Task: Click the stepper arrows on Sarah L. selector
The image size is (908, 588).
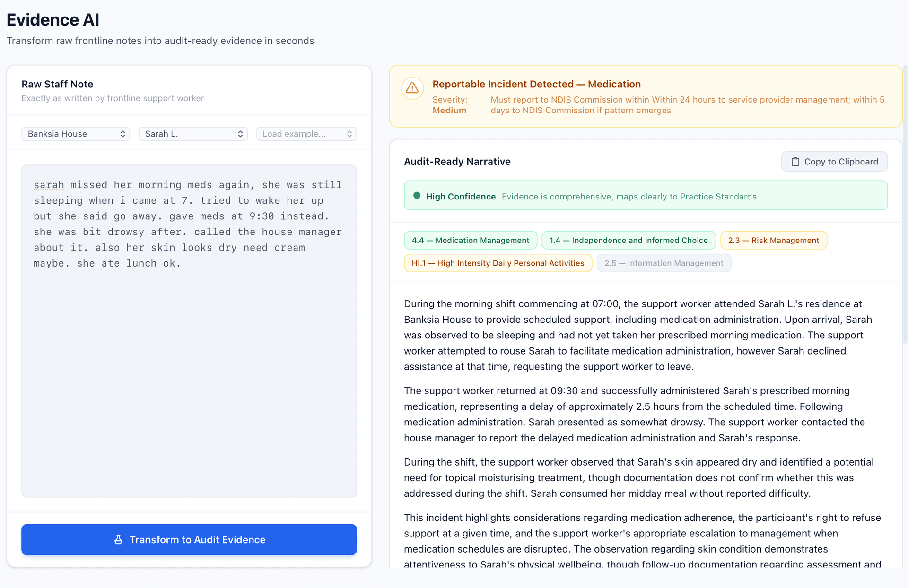Action: [x=240, y=134]
